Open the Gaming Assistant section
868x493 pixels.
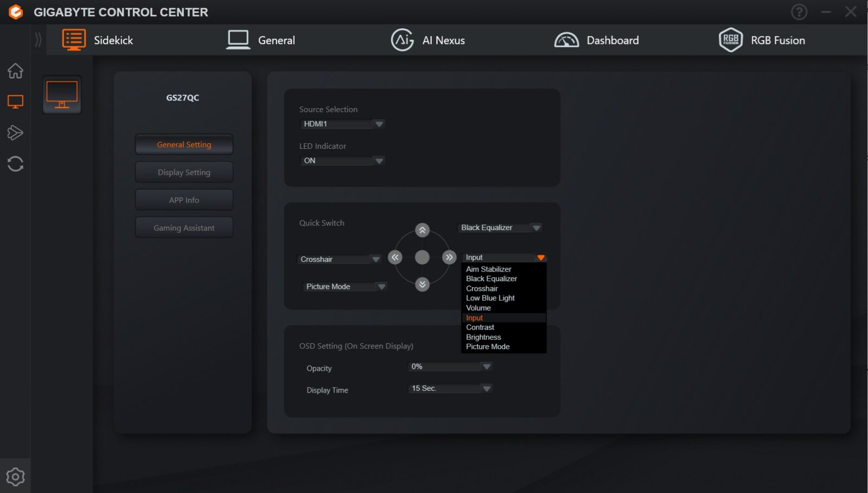(184, 228)
